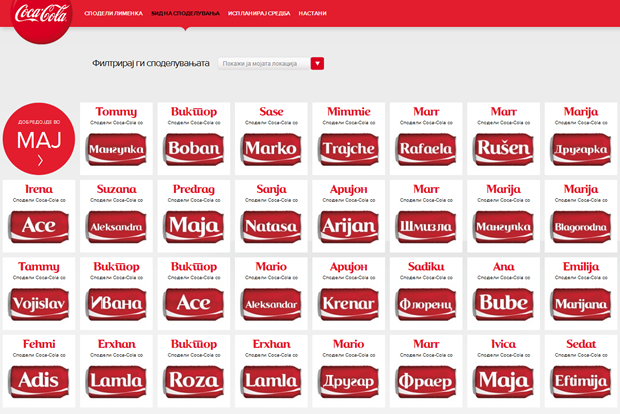This screenshot has width=620, height=414.
Task: Click the 'Филтрирај ги споделувањата' label
Action: (x=151, y=63)
